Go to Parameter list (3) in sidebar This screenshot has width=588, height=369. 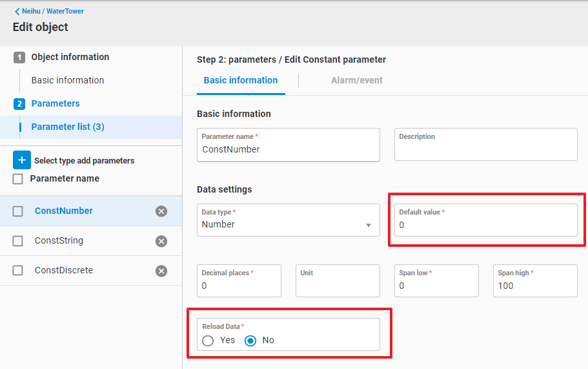68,127
